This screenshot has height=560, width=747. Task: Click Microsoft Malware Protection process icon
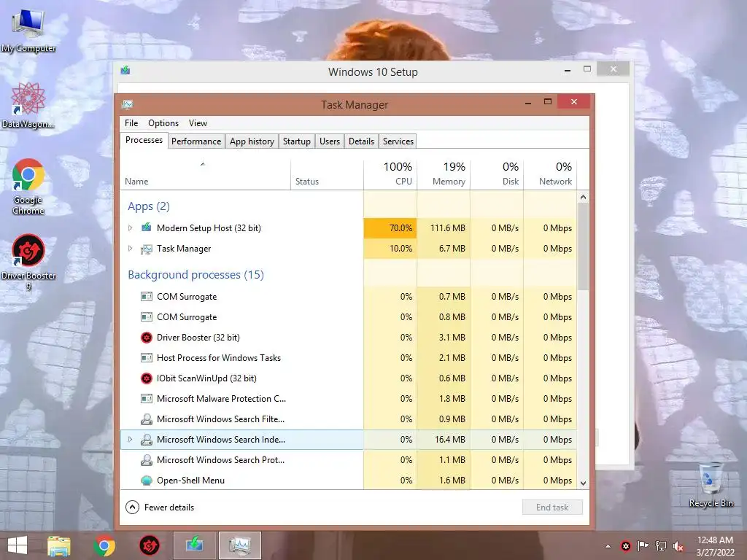coord(146,399)
